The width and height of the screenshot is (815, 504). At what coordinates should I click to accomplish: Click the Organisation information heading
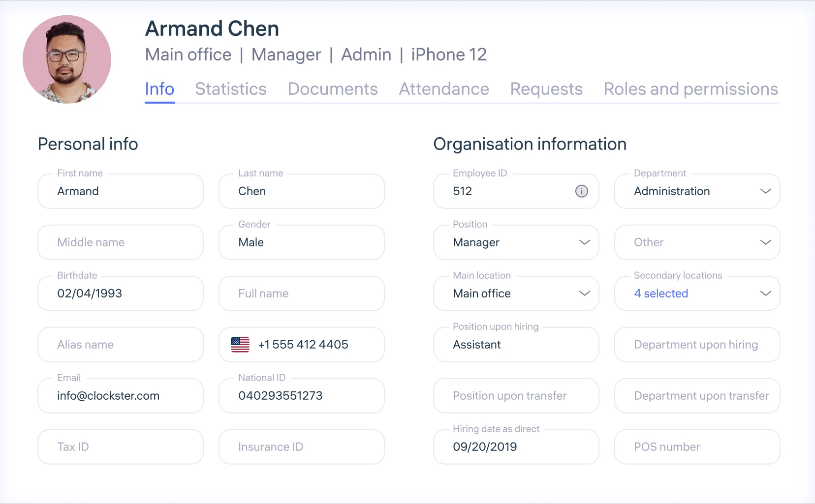pyautogui.click(x=530, y=144)
